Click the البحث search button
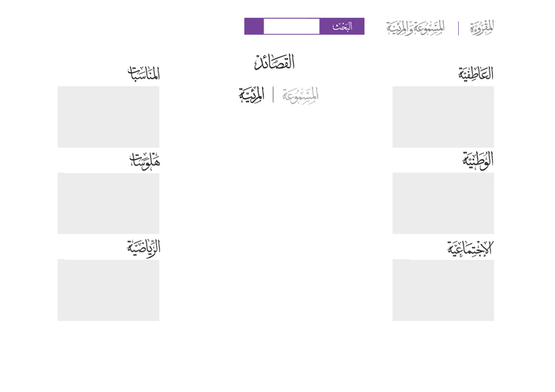Image resolution: width=555 pixels, height=392 pixels. click(342, 27)
